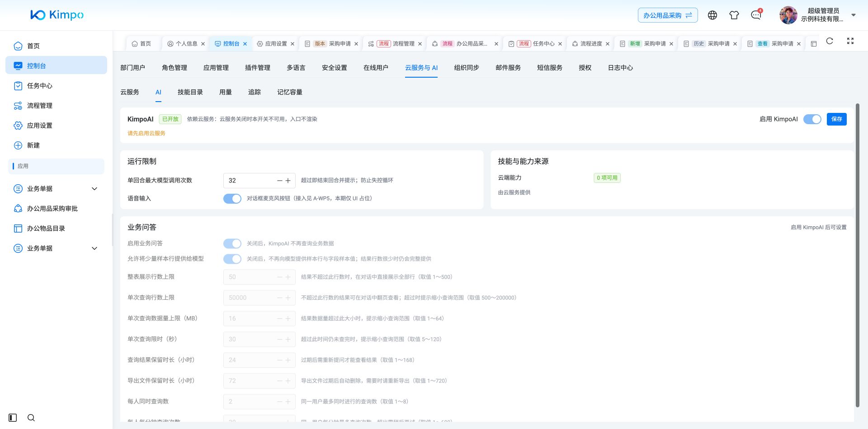Viewport: 868px width, 429px height.
Task: Open the 用量 sub-tab
Action: (226, 92)
